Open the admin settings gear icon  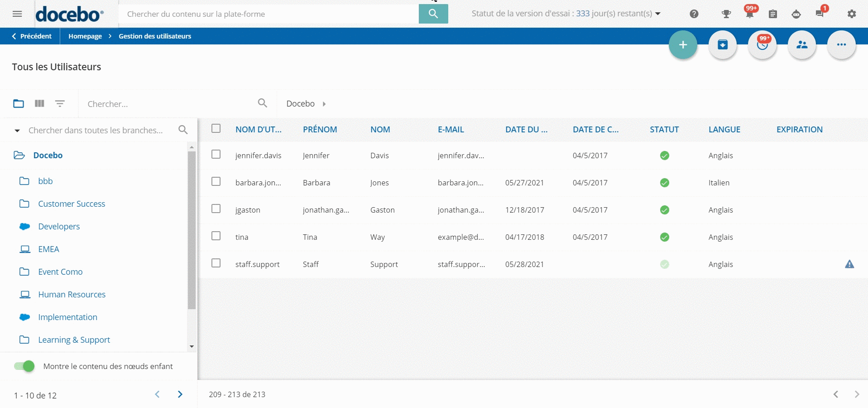[x=852, y=14]
